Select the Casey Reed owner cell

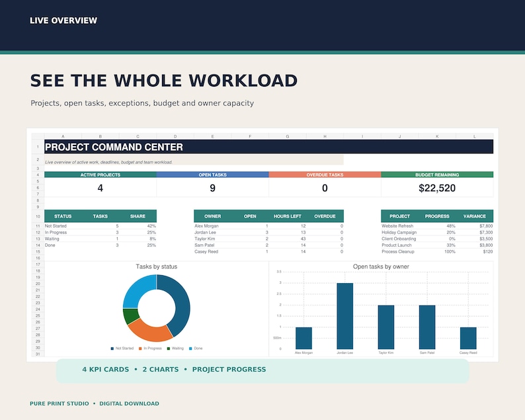[x=213, y=251]
